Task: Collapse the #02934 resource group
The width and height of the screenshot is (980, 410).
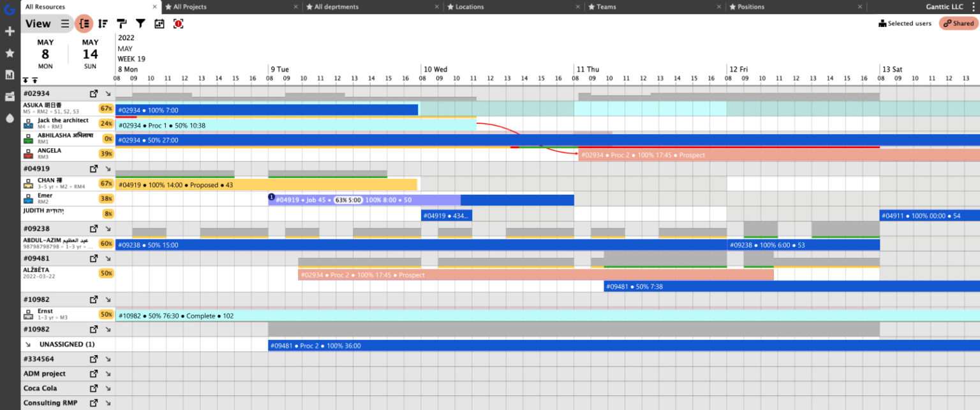Action: pos(107,93)
